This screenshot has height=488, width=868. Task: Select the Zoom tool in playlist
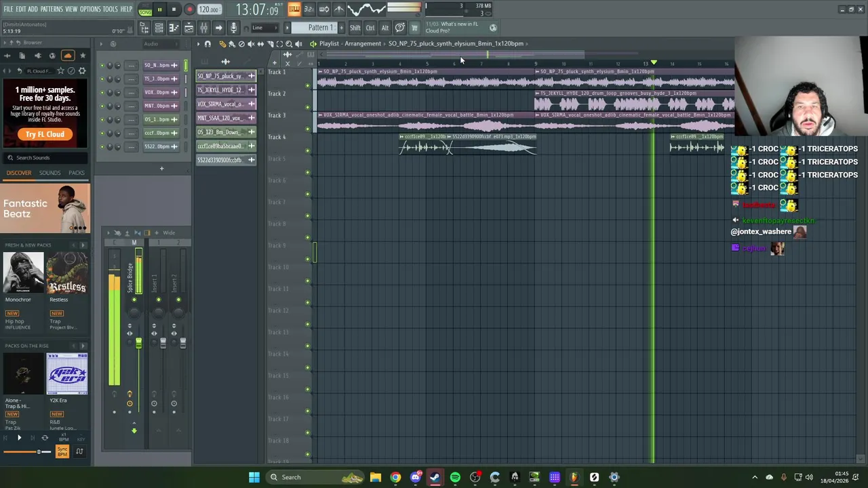point(289,44)
